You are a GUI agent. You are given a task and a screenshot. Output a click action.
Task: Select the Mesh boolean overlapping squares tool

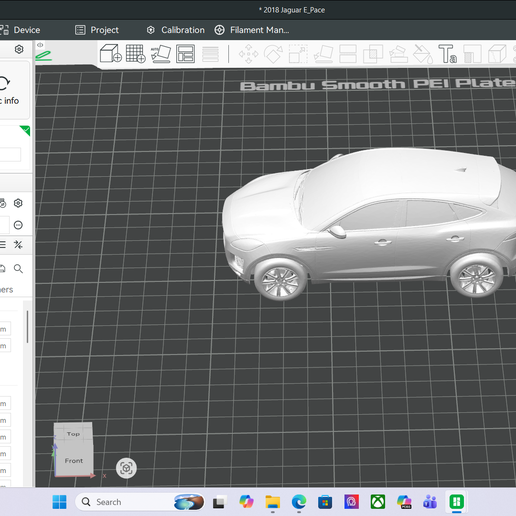point(373,54)
